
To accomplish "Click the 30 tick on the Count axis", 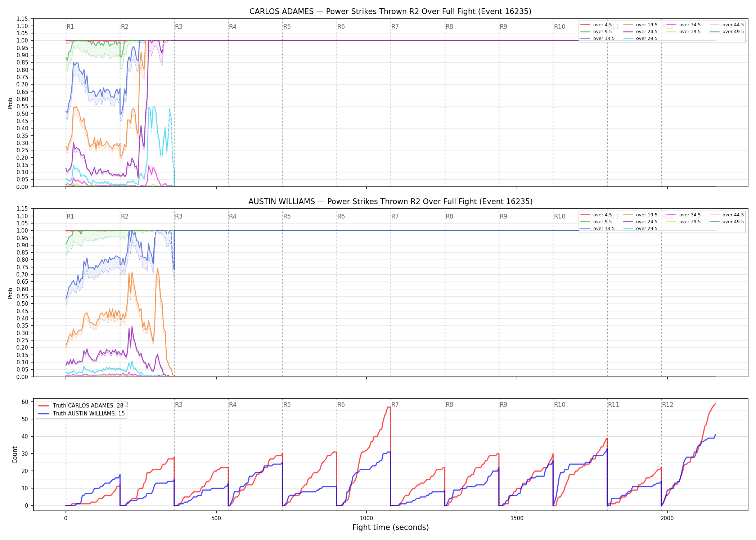I will [25, 454].
